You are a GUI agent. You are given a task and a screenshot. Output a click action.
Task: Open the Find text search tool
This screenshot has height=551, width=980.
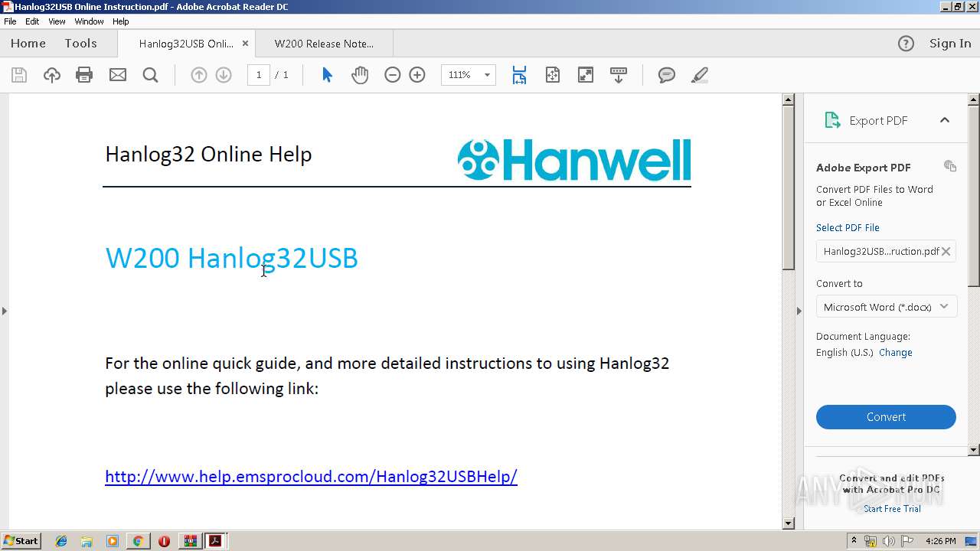(x=151, y=75)
